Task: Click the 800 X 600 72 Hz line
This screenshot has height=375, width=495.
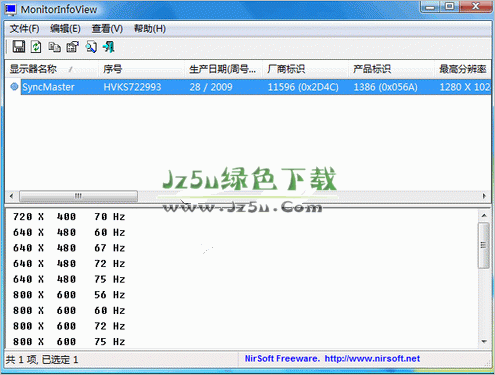Action: 69,326
